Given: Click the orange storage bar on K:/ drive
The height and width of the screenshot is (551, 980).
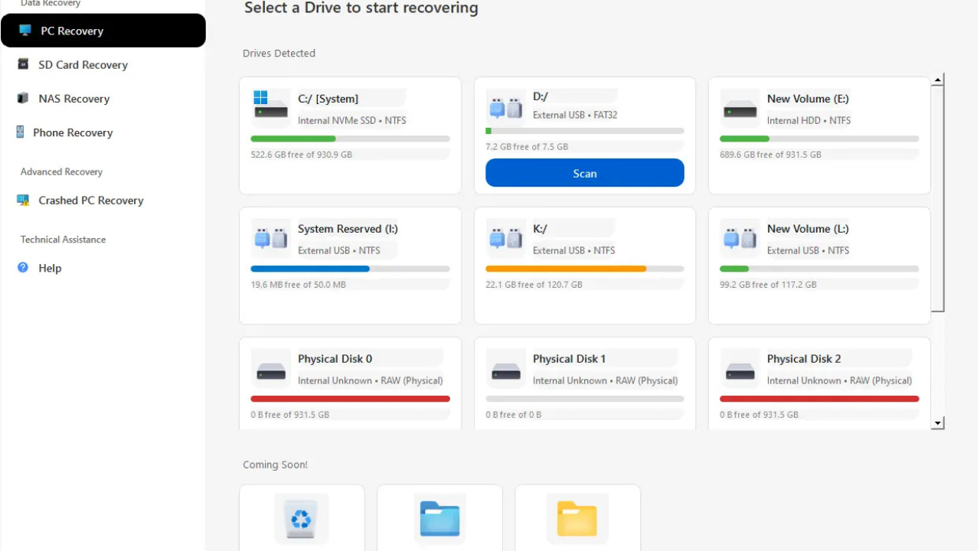Looking at the screenshot, I should click(567, 269).
